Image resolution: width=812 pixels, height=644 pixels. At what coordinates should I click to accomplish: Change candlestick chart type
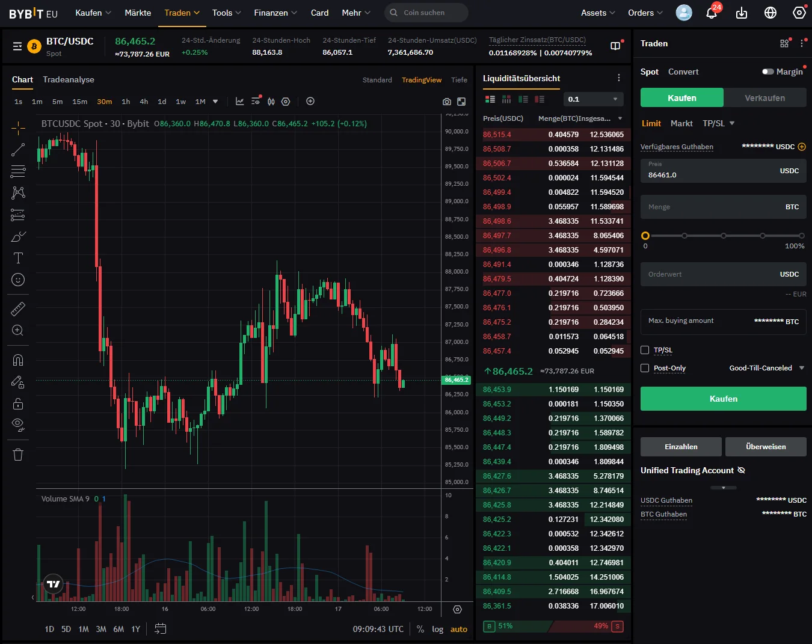271,102
